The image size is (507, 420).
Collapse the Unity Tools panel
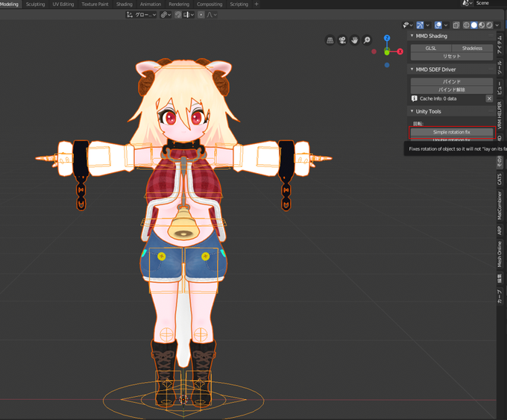click(x=412, y=111)
